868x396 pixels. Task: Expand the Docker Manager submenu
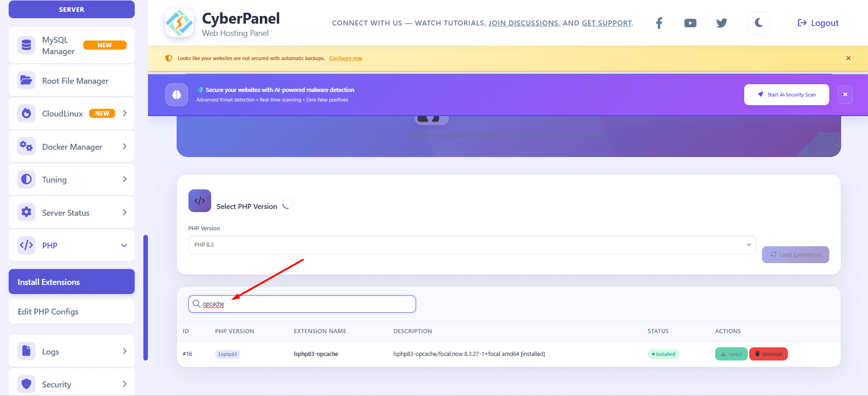pyautogui.click(x=124, y=147)
